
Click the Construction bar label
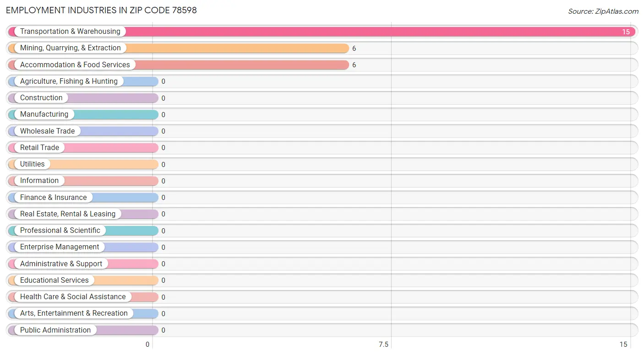[41, 98]
